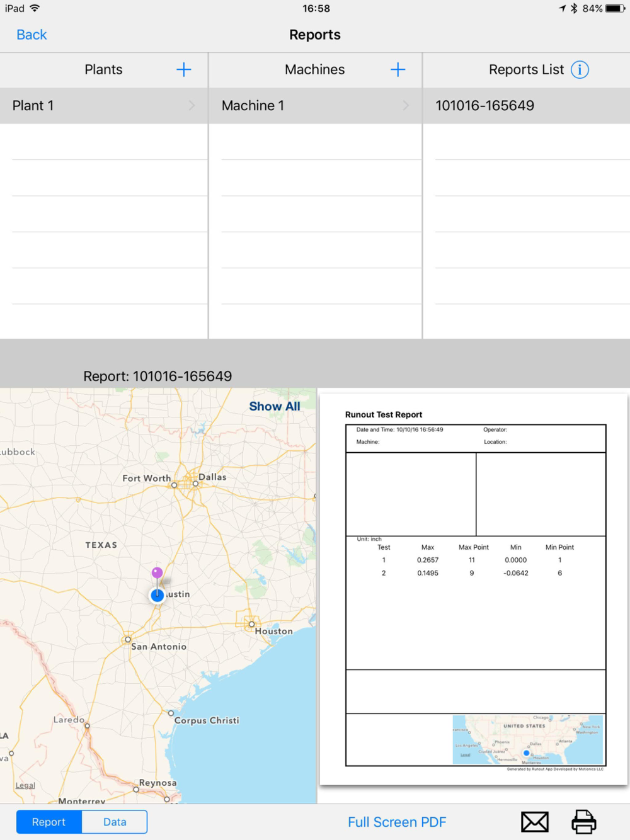This screenshot has width=630, height=840.
Task: Tap Show All on the map
Action: point(275,406)
